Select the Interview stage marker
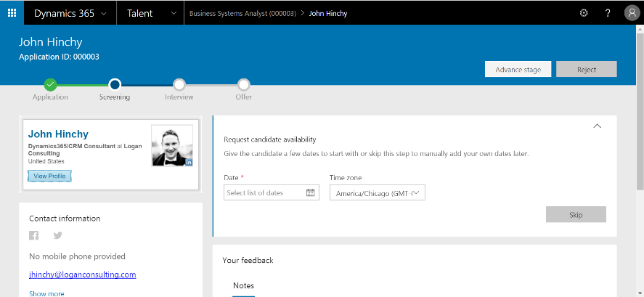This screenshot has width=644, height=297. pos(179,84)
